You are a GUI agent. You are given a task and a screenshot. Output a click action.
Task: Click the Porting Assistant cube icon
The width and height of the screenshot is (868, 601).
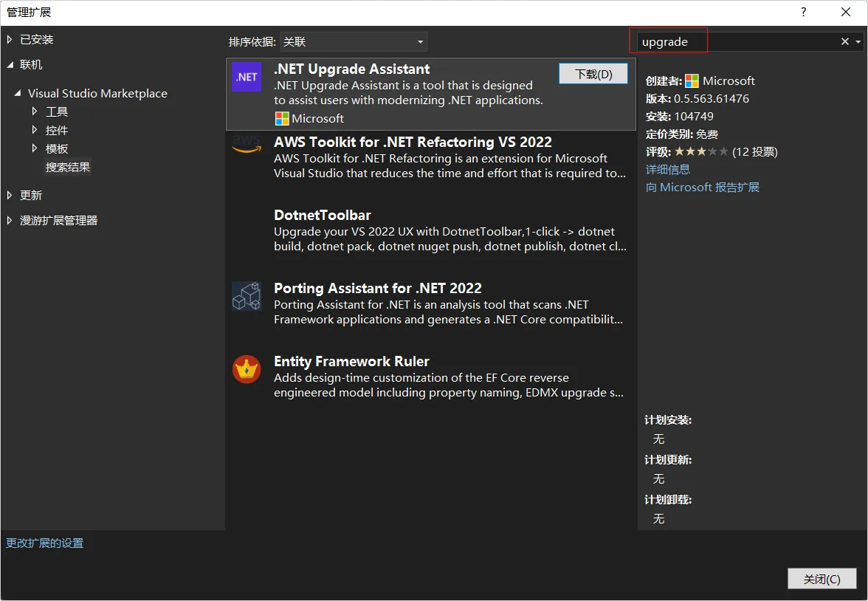click(247, 296)
